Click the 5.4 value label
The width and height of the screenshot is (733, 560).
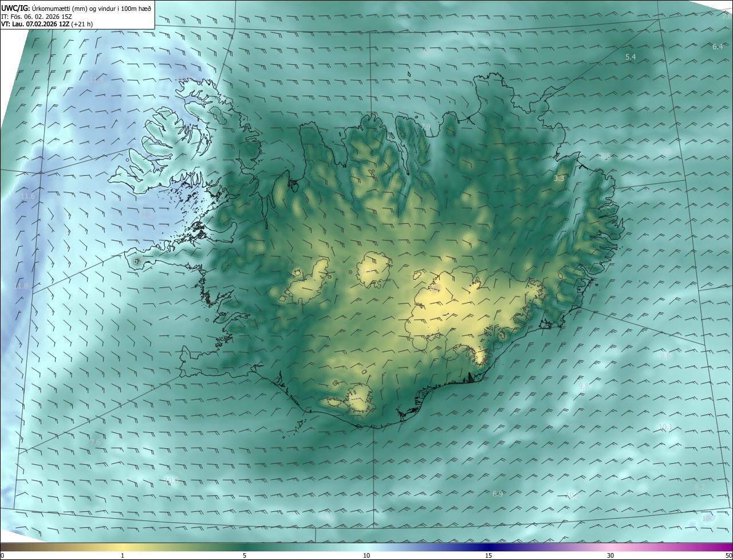click(630, 57)
